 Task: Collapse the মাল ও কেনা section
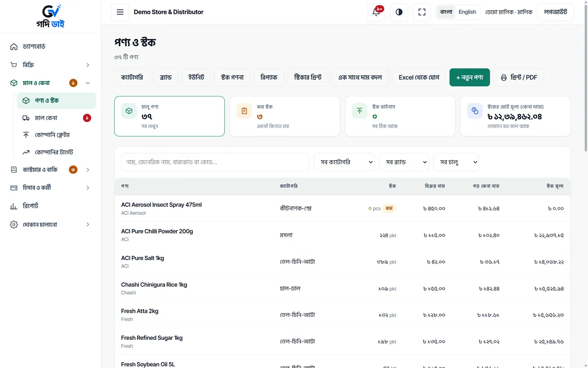(x=88, y=83)
